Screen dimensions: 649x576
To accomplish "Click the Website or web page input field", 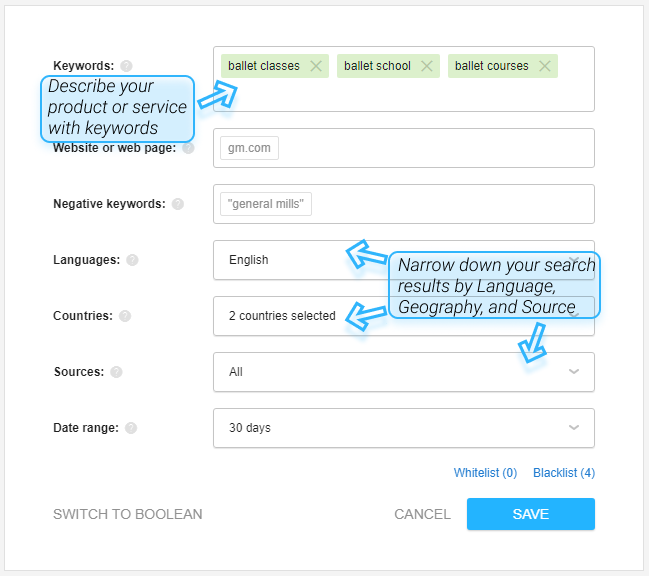I will point(404,148).
